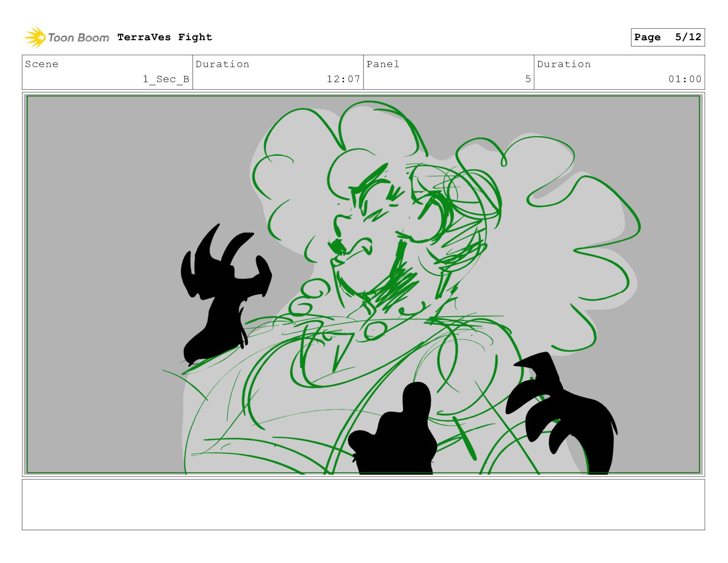Viewport: 728px width, 563px height.
Task: Click the 'Panel' header label
Action: [x=383, y=64]
